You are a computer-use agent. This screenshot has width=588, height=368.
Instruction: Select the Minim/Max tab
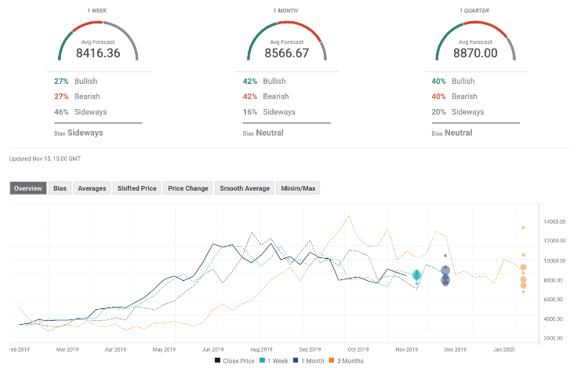[x=299, y=188]
